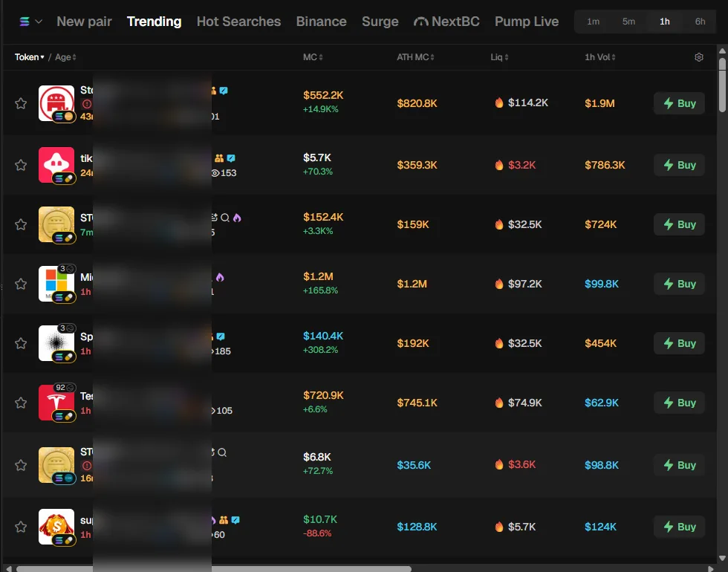Star the Microsoft logo token row

(21, 284)
